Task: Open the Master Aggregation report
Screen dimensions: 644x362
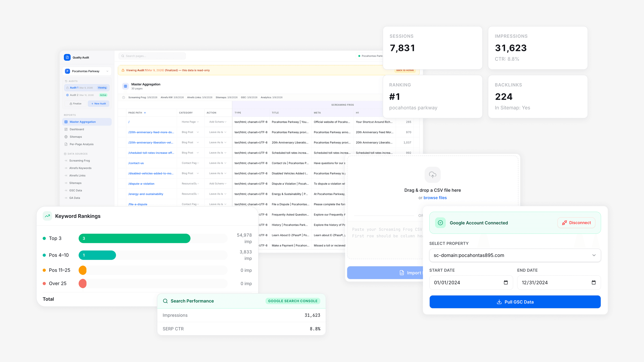Action: pyautogui.click(x=87, y=122)
